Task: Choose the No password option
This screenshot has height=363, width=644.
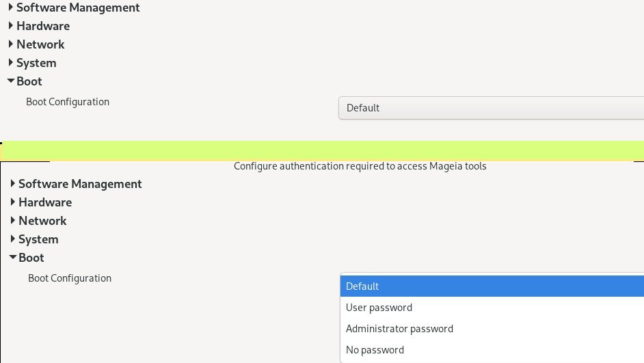Action: (x=492, y=350)
